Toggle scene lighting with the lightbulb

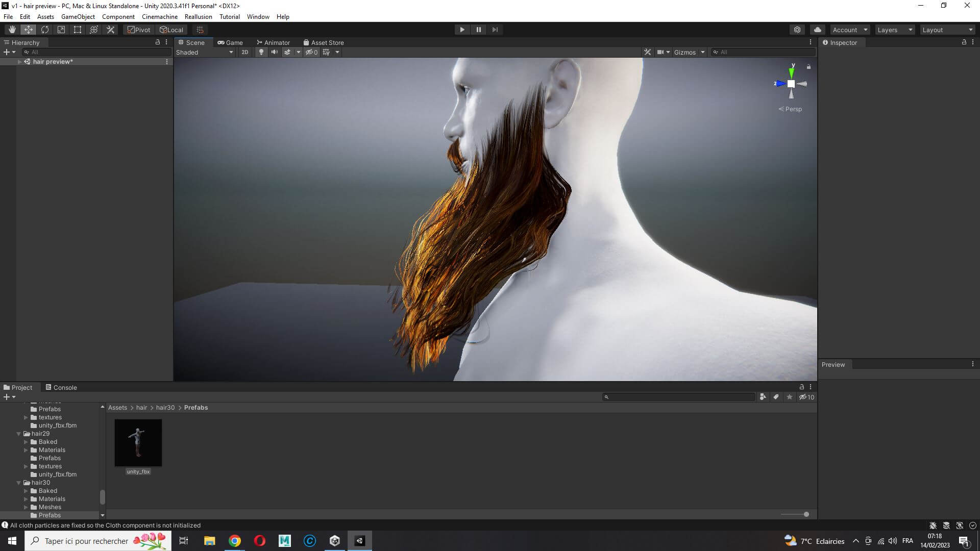click(x=261, y=52)
